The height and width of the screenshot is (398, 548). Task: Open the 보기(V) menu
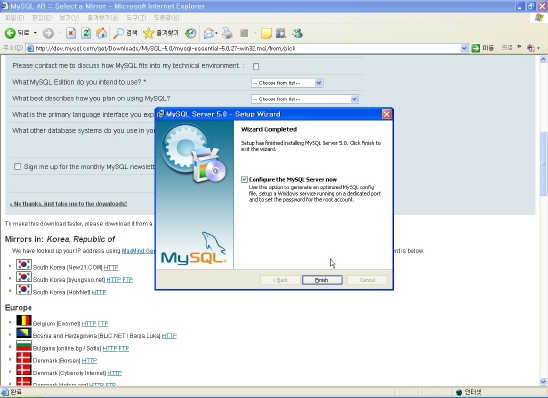pos(69,17)
